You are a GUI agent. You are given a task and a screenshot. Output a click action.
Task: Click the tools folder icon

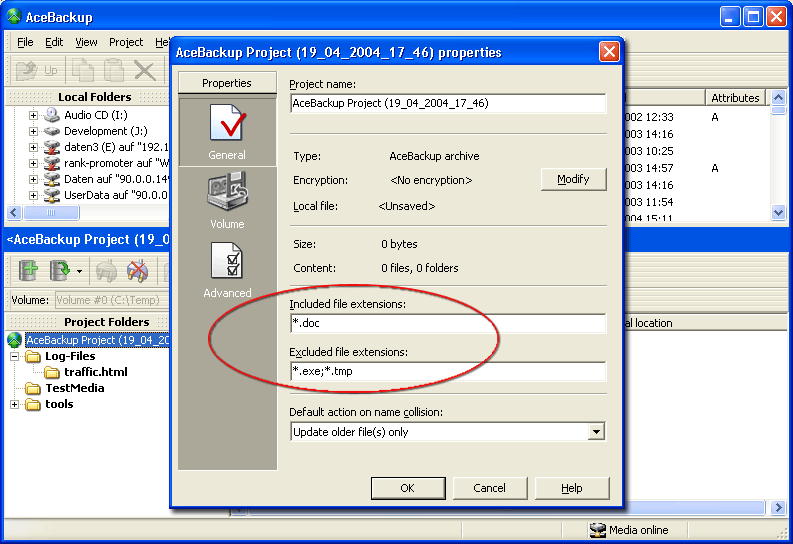[x=33, y=404]
